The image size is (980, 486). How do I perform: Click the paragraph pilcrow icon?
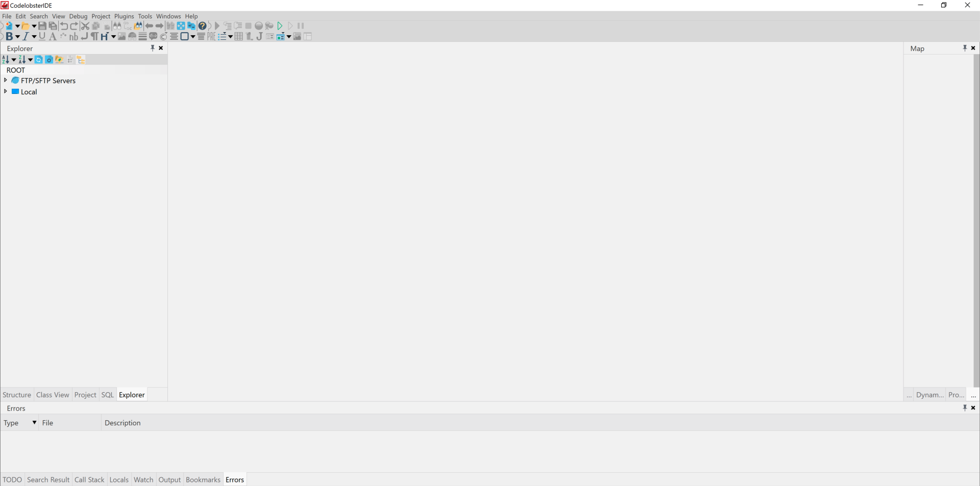pyautogui.click(x=94, y=37)
